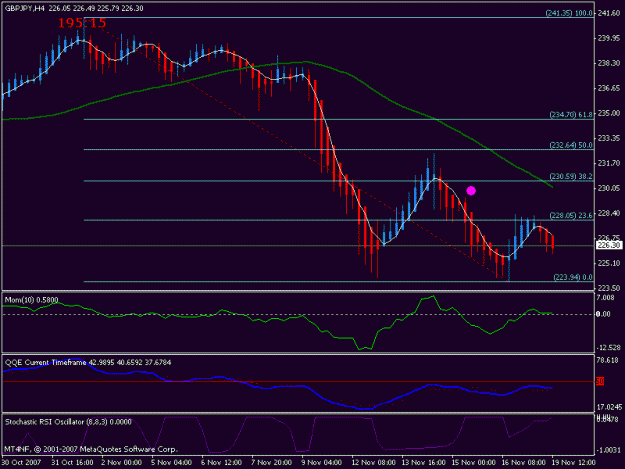Click the (232.64) 50.0 Fibonacci label

571,145
